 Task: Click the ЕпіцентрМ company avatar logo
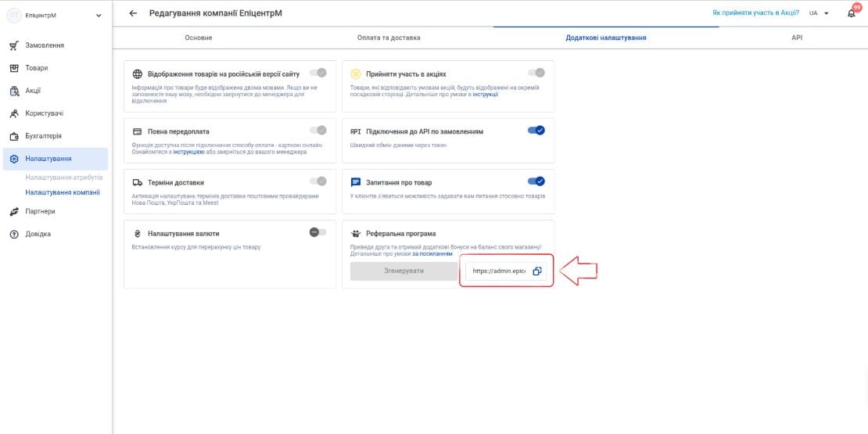point(13,16)
